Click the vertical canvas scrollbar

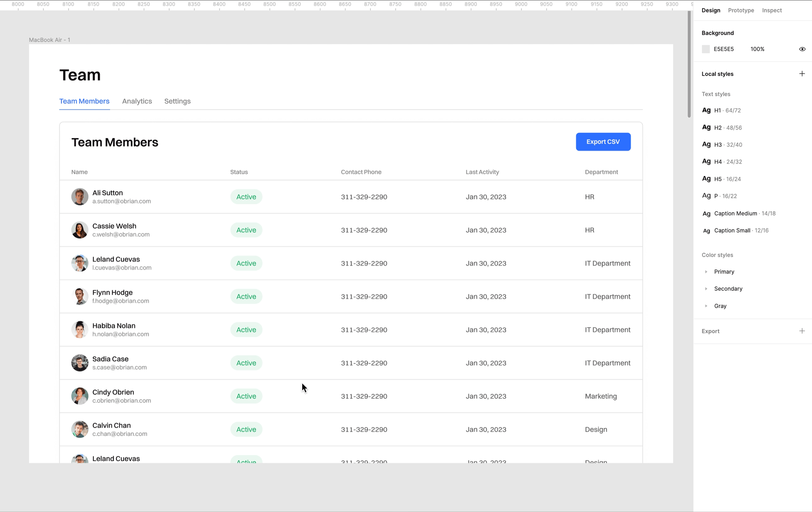click(x=689, y=64)
